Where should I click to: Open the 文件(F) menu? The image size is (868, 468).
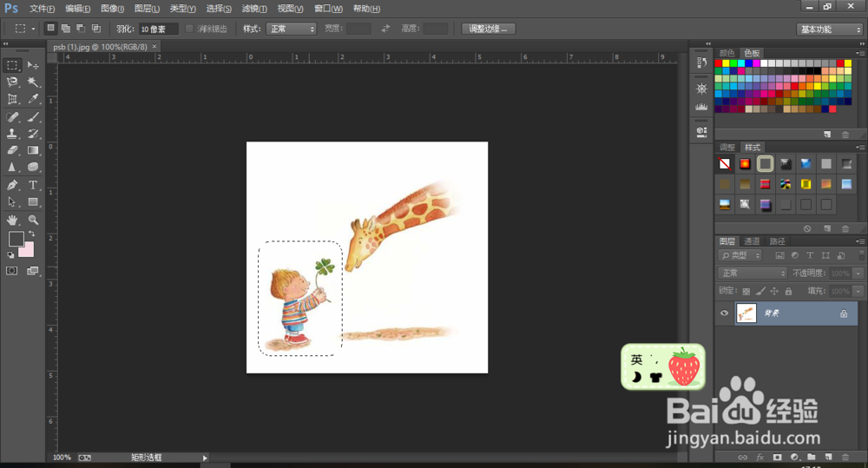point(42,9)
